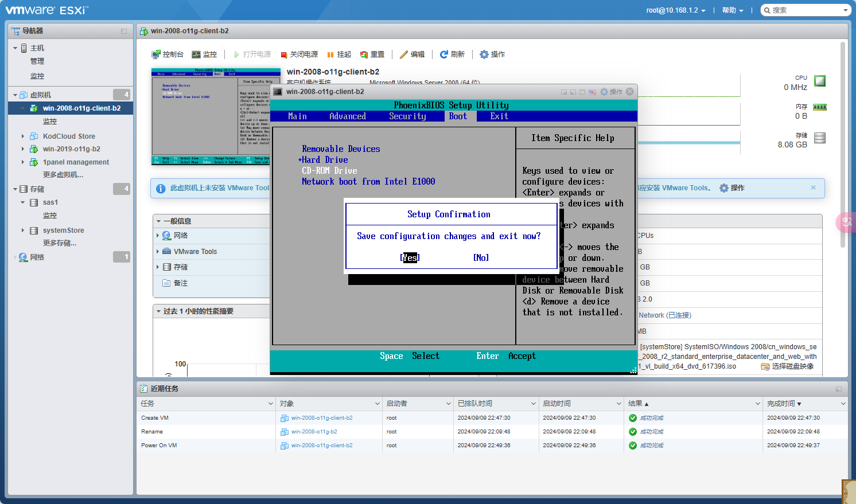Click the CPU chip icon
This screenshot has height=504, width=856.
click(820, 81)
